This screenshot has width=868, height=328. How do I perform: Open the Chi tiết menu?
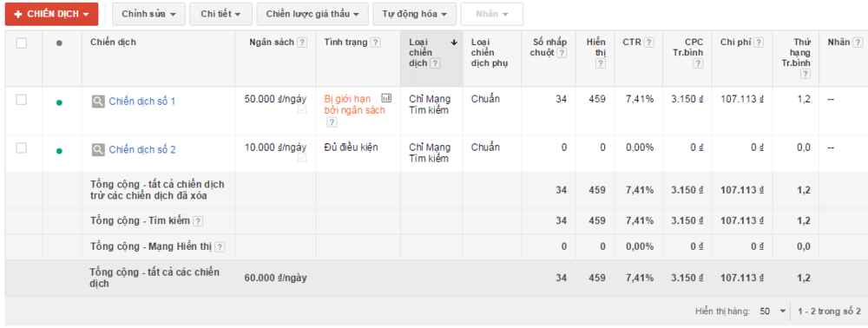pyautogui.click(x=220, y=14)
